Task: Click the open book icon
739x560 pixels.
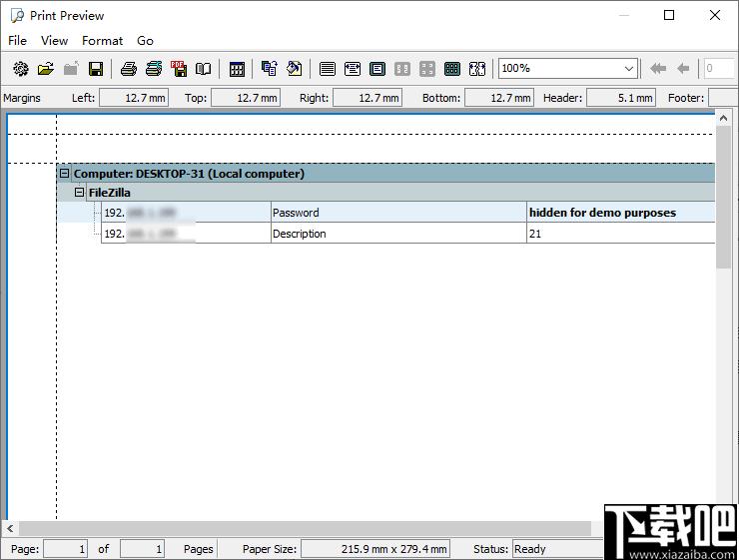Action: click(203, 69)
